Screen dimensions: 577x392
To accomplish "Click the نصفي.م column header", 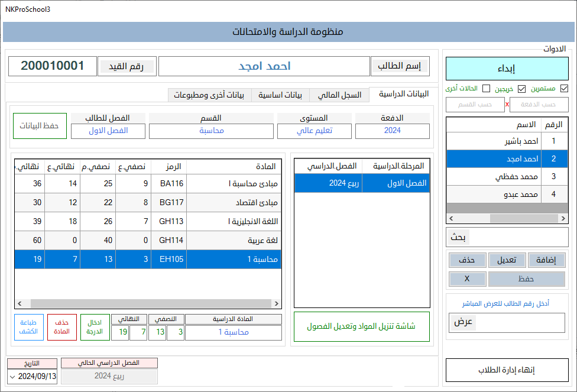I will point(98,167).
